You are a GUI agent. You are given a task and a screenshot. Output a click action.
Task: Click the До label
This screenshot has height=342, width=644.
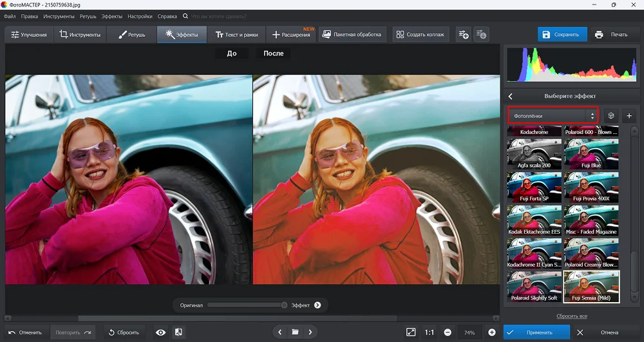pos(232,53)
